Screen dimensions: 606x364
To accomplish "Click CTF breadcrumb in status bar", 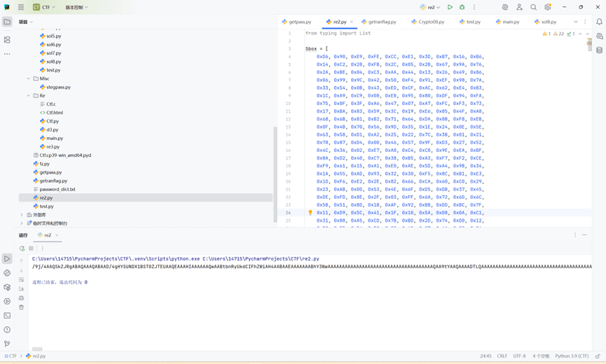I will pos(11,356).
